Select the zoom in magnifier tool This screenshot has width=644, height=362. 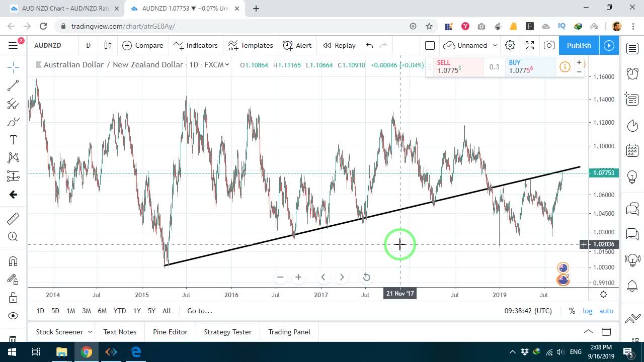(13, 237)
